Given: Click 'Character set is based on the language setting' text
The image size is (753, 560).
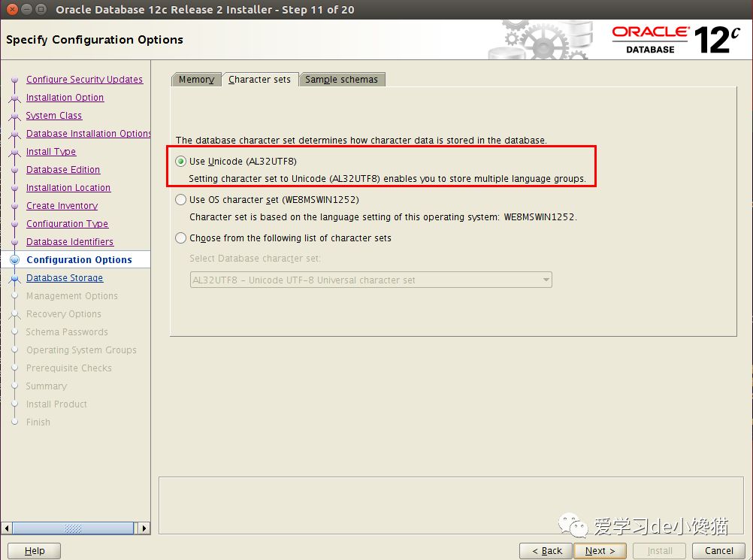Looking at the screenshot, I should pos(383,217).
